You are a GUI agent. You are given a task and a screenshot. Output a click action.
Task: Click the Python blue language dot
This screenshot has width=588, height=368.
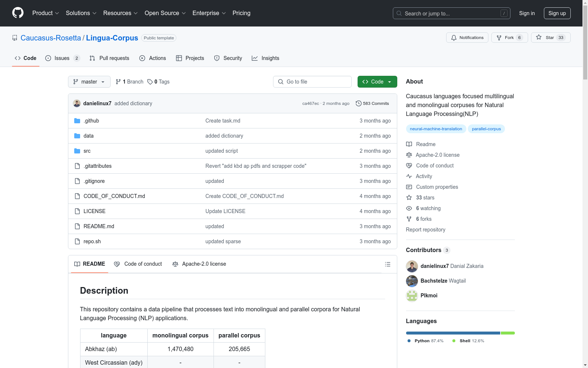pos(409,341)
